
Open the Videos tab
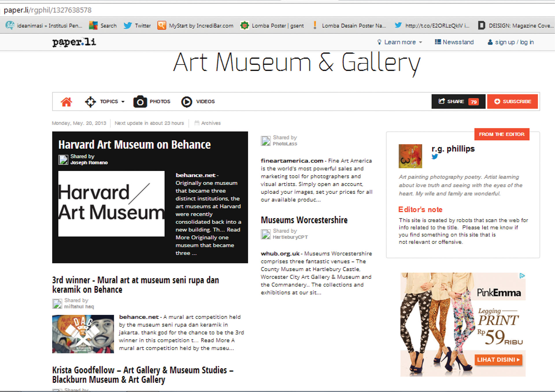pyautogui.click(x=205, y=101)
